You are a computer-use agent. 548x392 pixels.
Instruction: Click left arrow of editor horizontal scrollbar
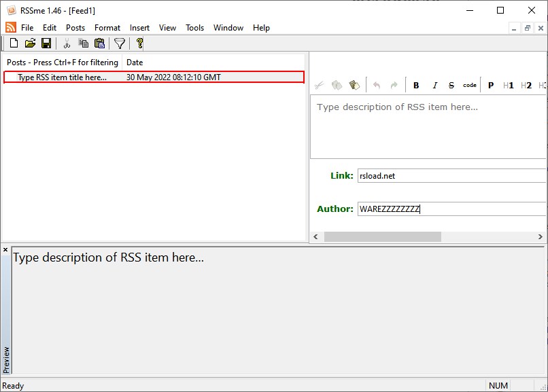316,236
